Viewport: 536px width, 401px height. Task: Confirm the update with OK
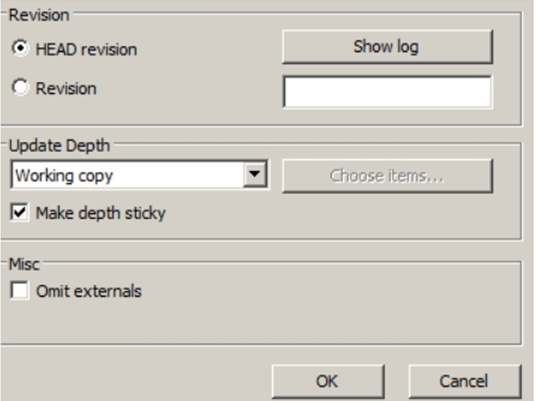pos(328,381)
